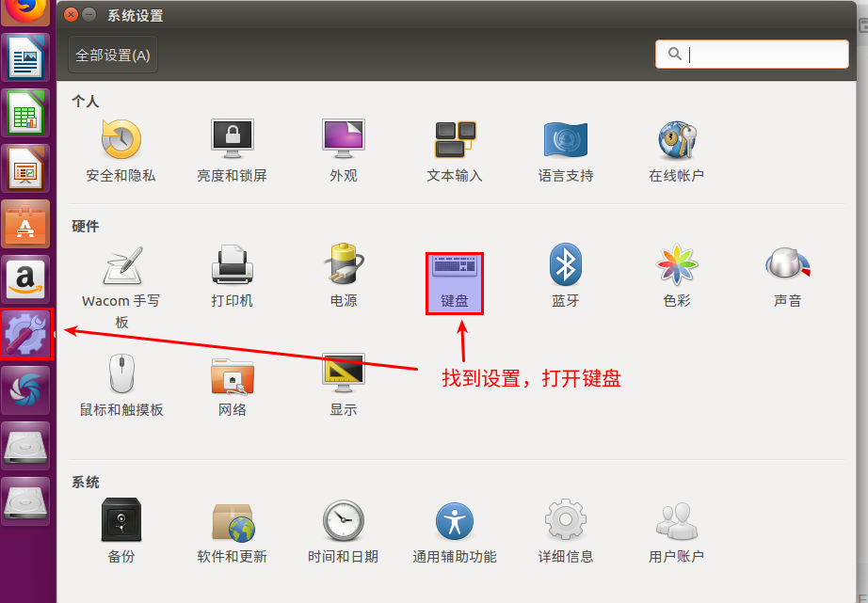This screenshot has width=868, height=603.
Task: Open User Accounts (用户账户) settings
Action: [x=677, y=532]
